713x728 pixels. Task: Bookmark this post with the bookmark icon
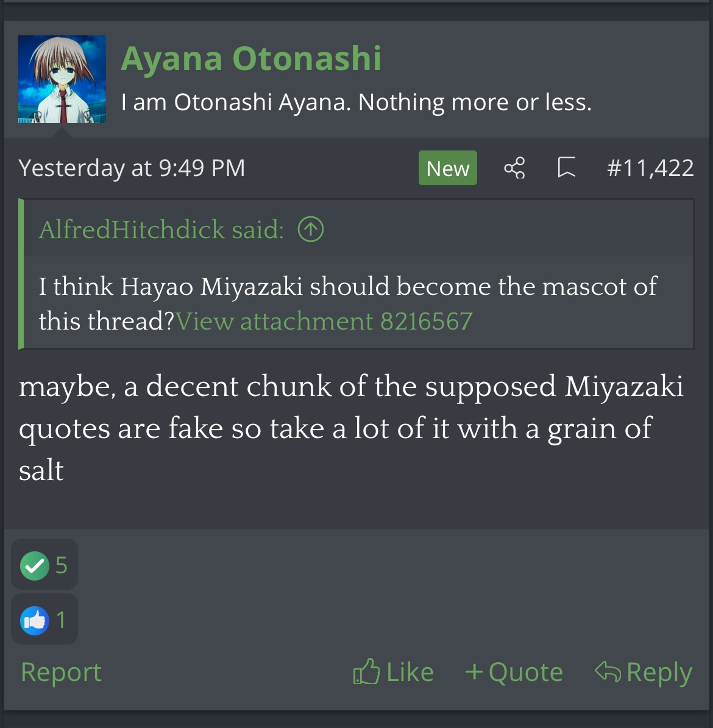point(567,168)
